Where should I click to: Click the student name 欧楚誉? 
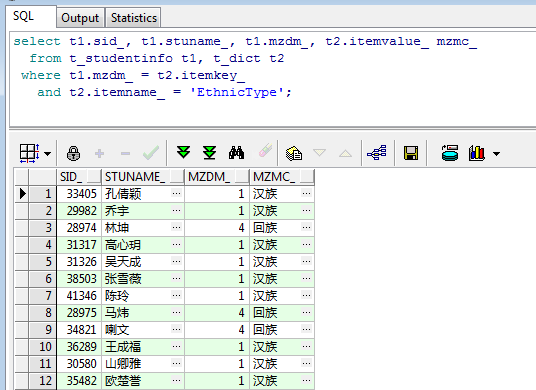[x=123, y=381]
